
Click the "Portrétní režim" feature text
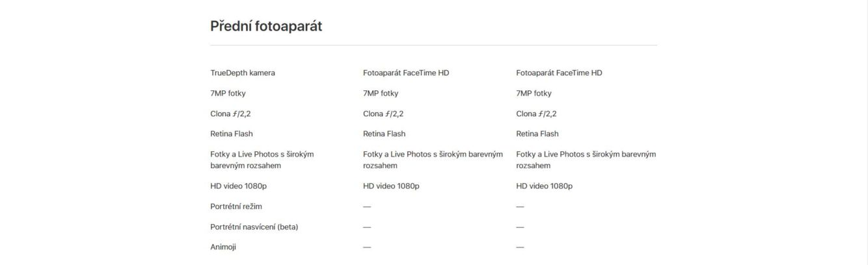(236, 207)
